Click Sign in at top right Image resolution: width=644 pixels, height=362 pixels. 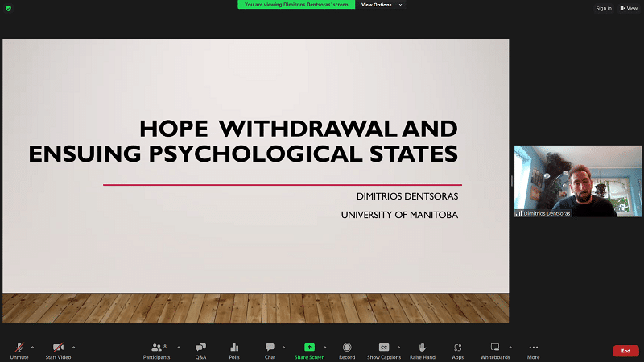point(604,8)
